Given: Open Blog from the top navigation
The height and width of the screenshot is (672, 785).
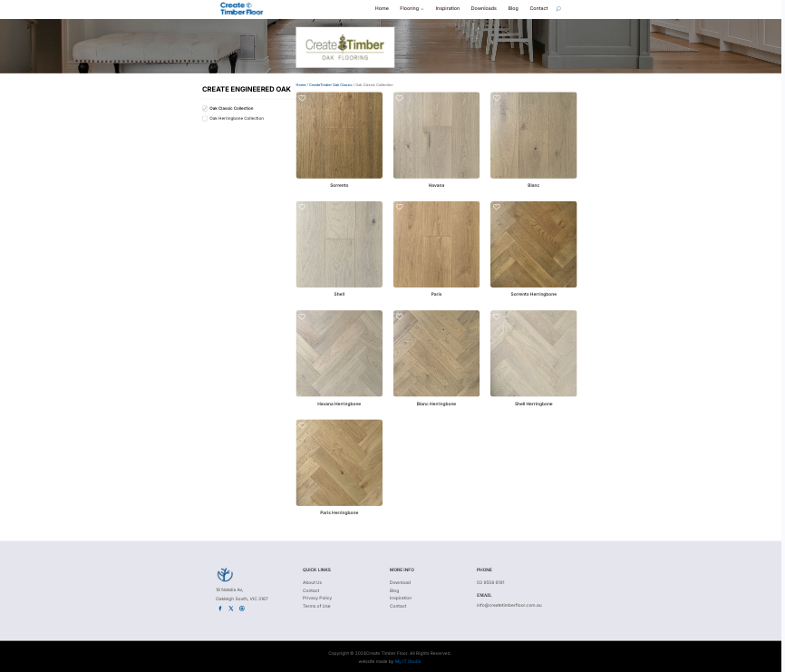Looking at the screenshot, I should coord(513,8).
